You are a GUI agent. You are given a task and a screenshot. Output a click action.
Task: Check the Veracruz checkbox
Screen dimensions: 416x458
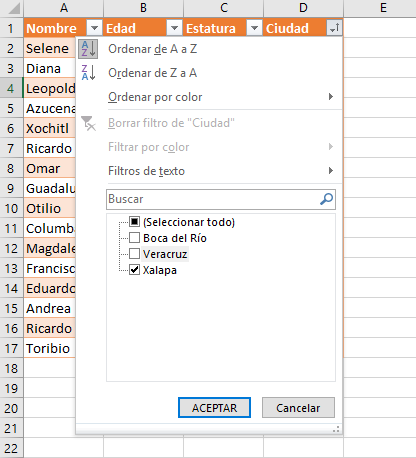click(134, 254)
